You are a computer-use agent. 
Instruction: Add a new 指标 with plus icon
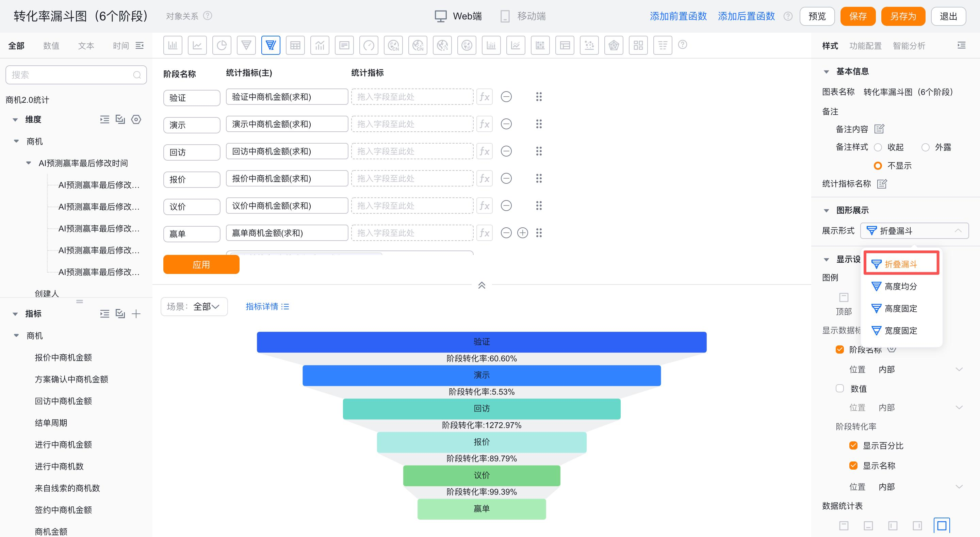coord(136,314)
